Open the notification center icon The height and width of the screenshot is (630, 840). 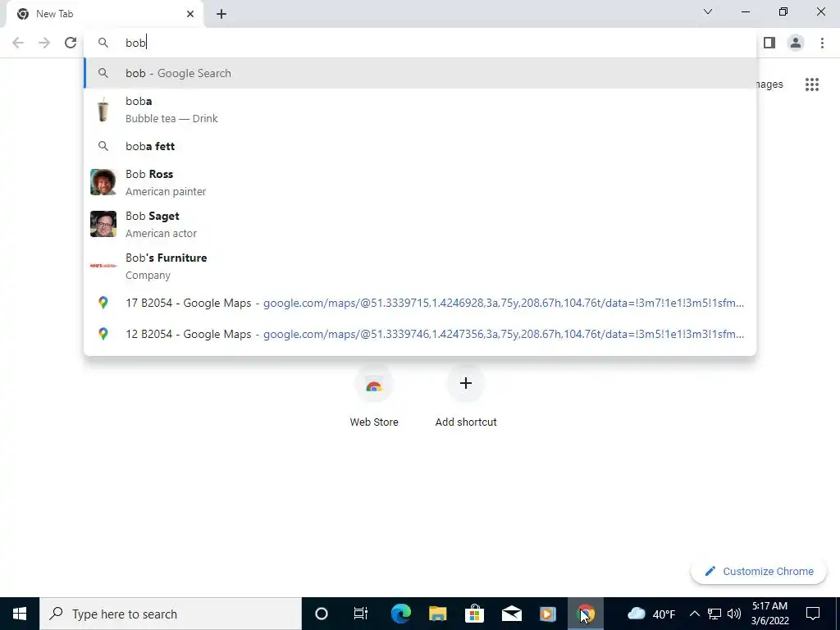click(813, 614)
